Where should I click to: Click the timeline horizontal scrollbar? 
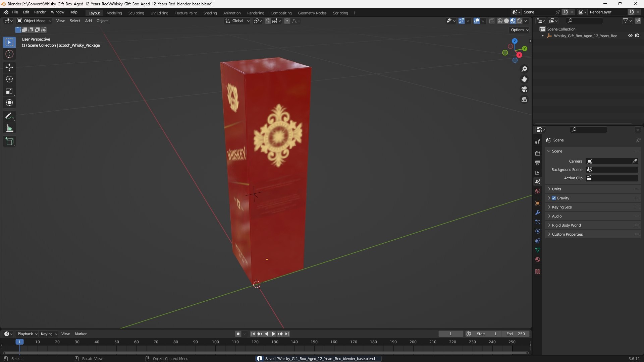pyautogui.click(x=266, y=353)
